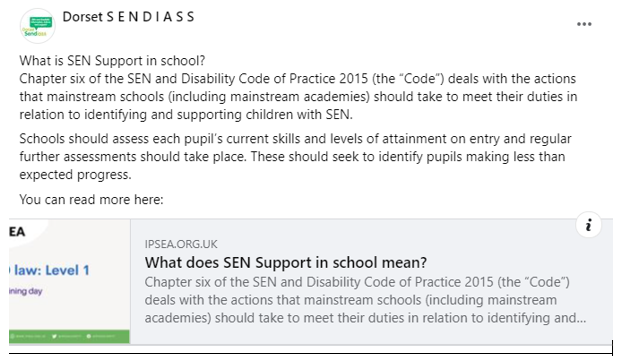Viewport: 632px width, 363px height.
Task: Open the post options three-dot menu
Action: pos(584,24)
